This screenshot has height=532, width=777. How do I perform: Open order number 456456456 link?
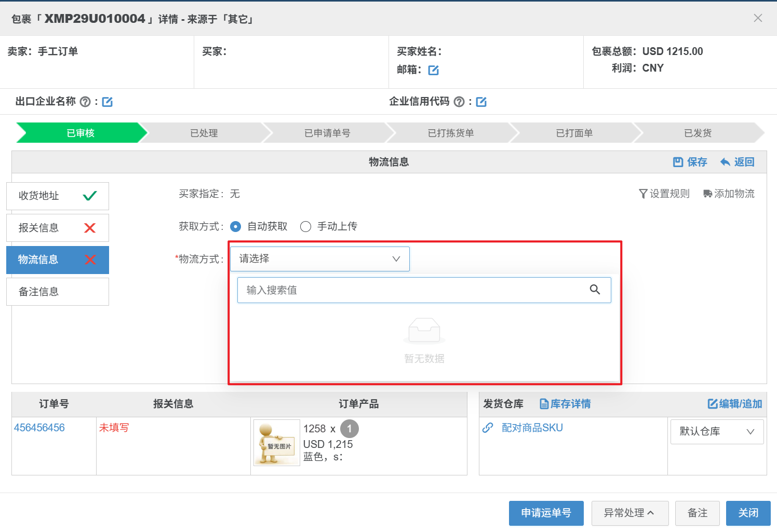pos(39,428)
